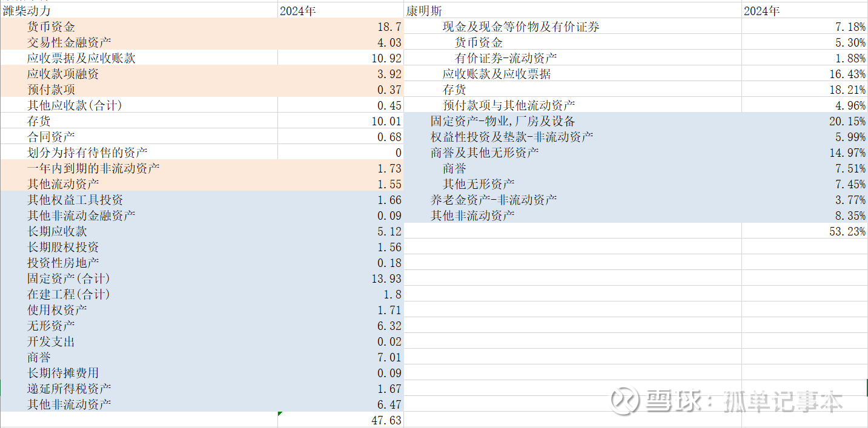Click the value 5.99% cell
Image resolution: width=868 pixels, height=428 pixels.
point(804,137)
